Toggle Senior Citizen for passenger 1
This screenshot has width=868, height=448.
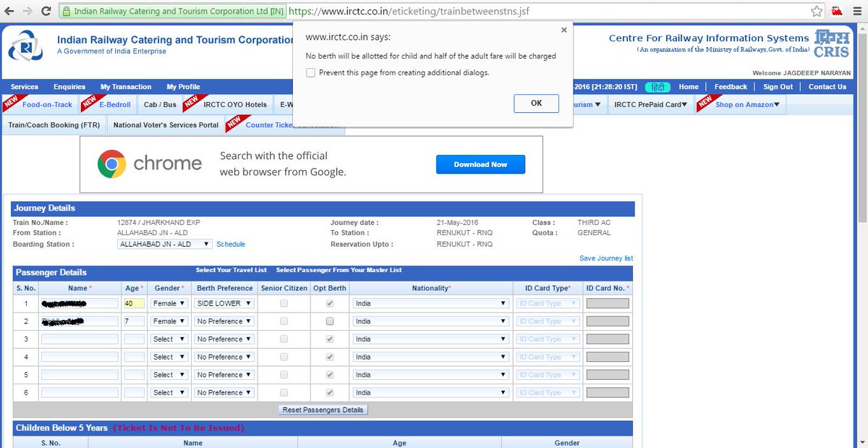pyautogui.click(x=283, y=303)
